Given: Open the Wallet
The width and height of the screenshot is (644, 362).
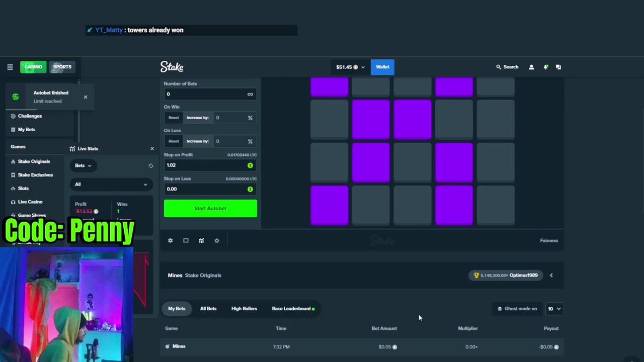Looking at the screenshot, I should [x=382, y=67].
